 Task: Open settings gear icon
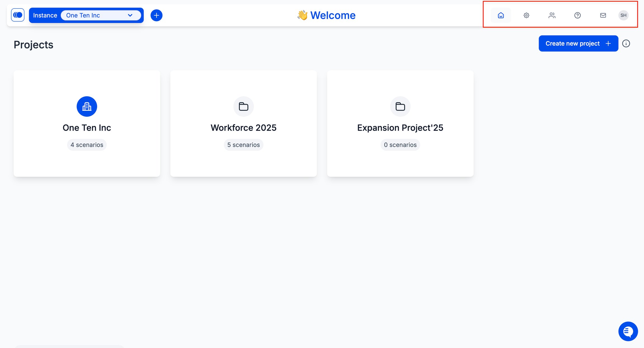click(x=526, y=15)
